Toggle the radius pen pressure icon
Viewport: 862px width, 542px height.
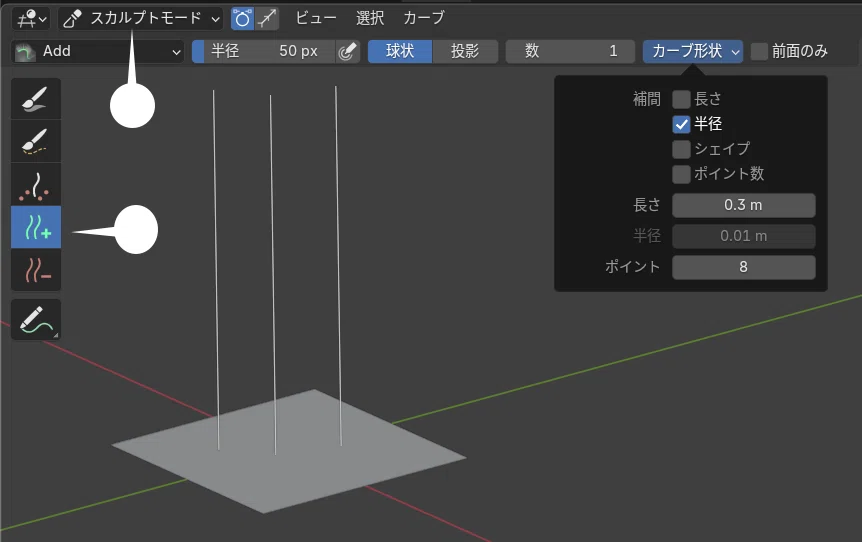pyautogui.click(x=347, y=52)
